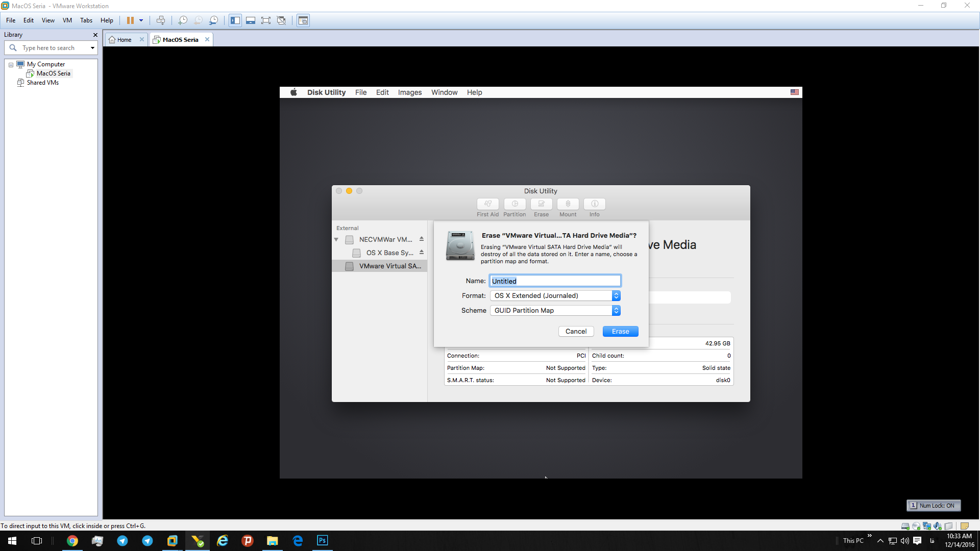This screenshot has width=980, height=551.
Task: Click the Erase toolbar icon
Action: tap(541, 204)
